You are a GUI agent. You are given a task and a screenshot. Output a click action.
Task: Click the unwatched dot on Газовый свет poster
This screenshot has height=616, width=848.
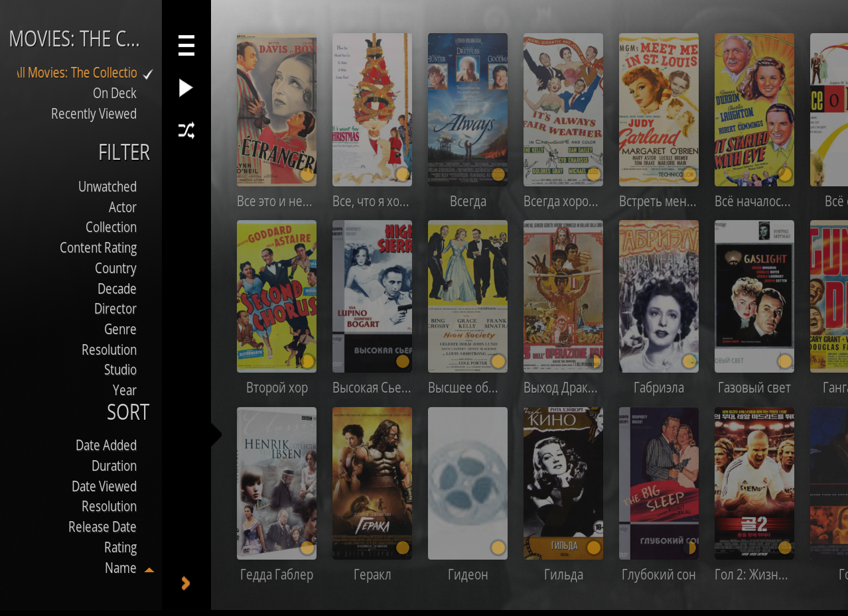point(785,361)
